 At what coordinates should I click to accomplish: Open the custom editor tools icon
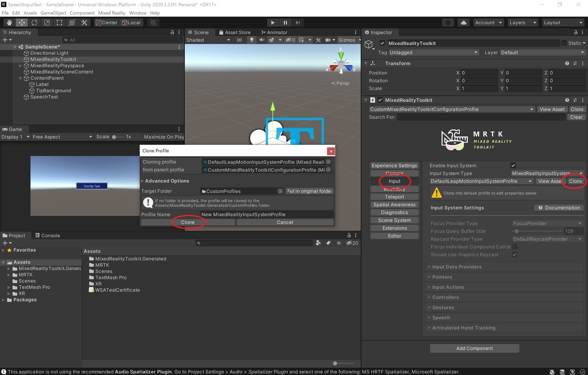coord(84,23)
